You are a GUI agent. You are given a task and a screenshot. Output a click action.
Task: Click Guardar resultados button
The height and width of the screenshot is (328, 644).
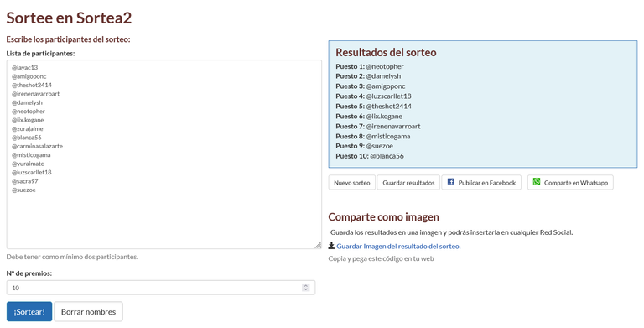click(x=408, y=183)
